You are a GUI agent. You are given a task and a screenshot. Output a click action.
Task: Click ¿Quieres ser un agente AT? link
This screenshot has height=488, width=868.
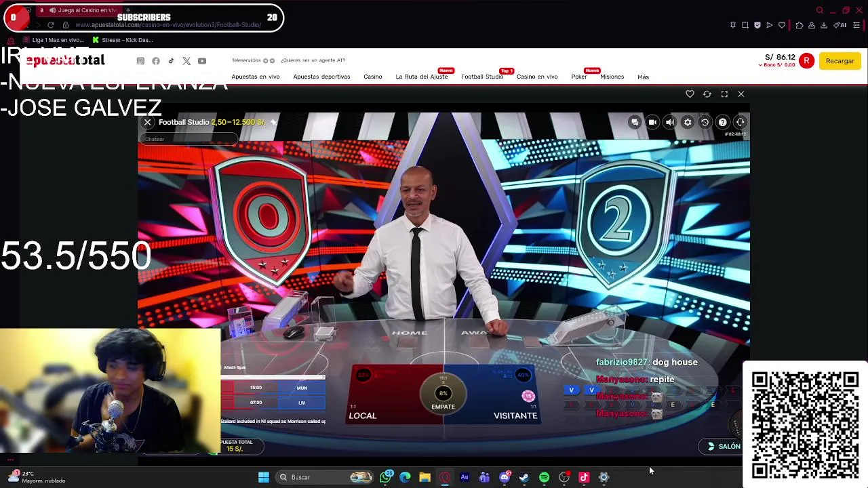tap(313, 60)
